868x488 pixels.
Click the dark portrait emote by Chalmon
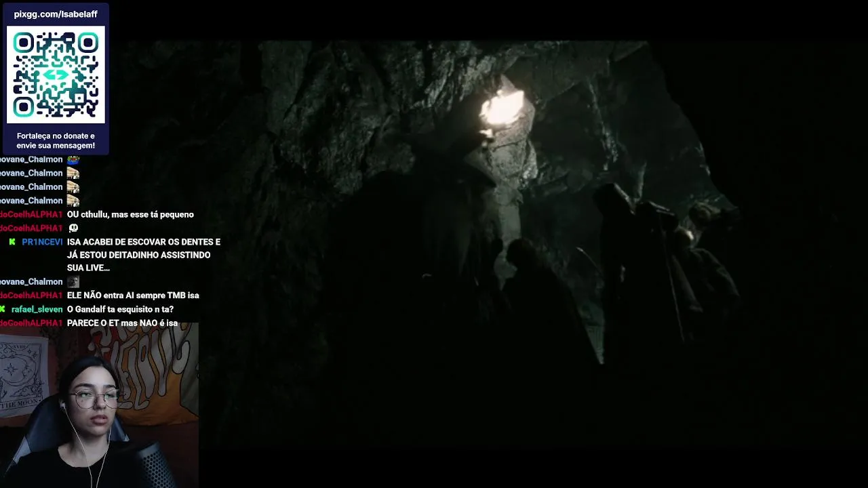[73, 282]
